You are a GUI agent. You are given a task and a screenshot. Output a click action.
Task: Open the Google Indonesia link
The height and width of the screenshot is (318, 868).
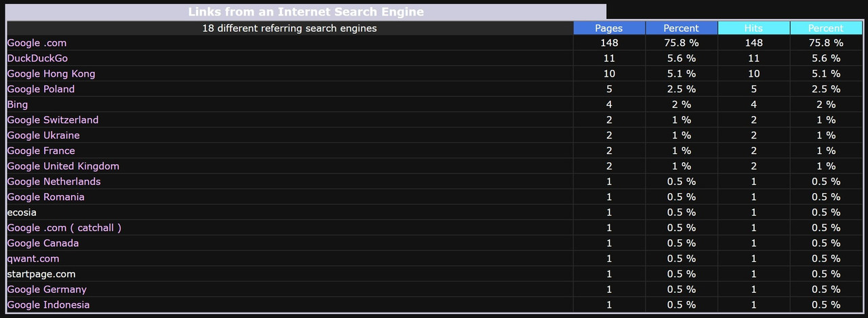click(x=48, y=305)
